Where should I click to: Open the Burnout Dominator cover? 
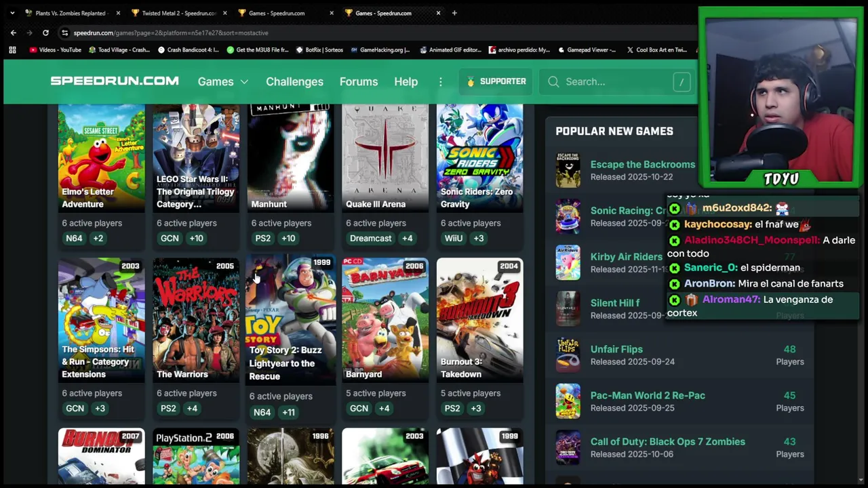point(101,456)
